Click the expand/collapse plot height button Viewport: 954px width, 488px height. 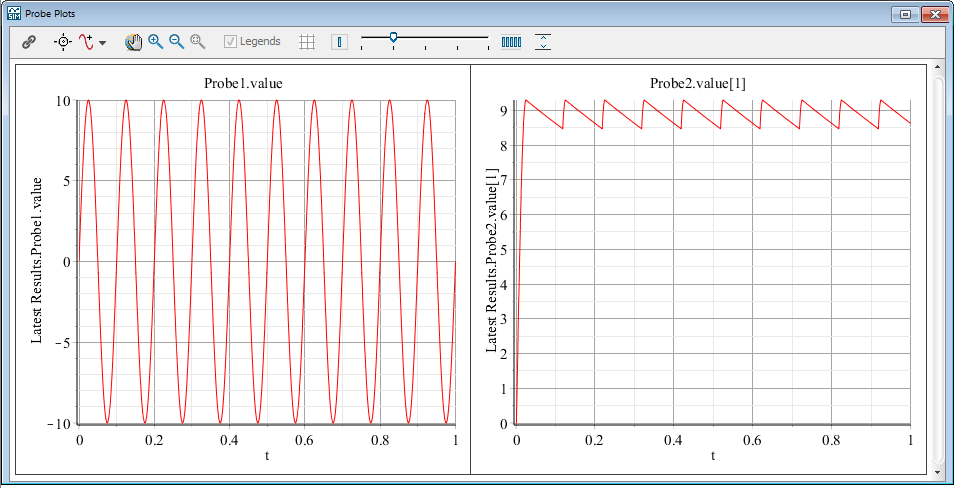point(543,42)
